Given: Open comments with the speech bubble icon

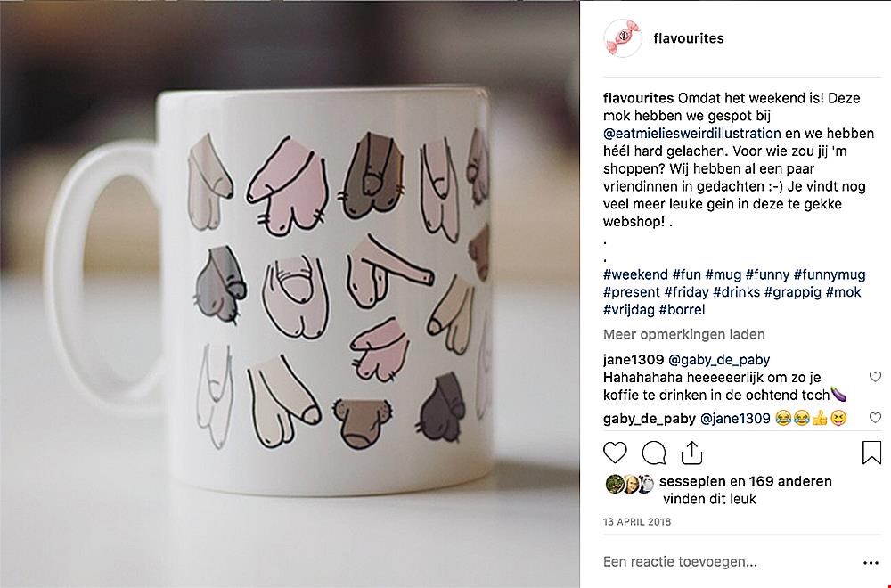Looking at the screenshot, I should point(654,453).
